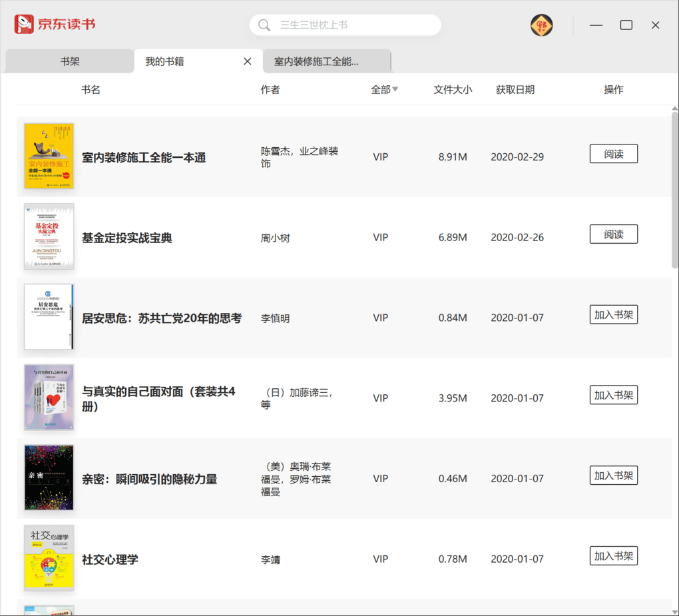Read 室内装修施工全能一本通 via 阅读 button
679x616 pixels.
(614, 154)
